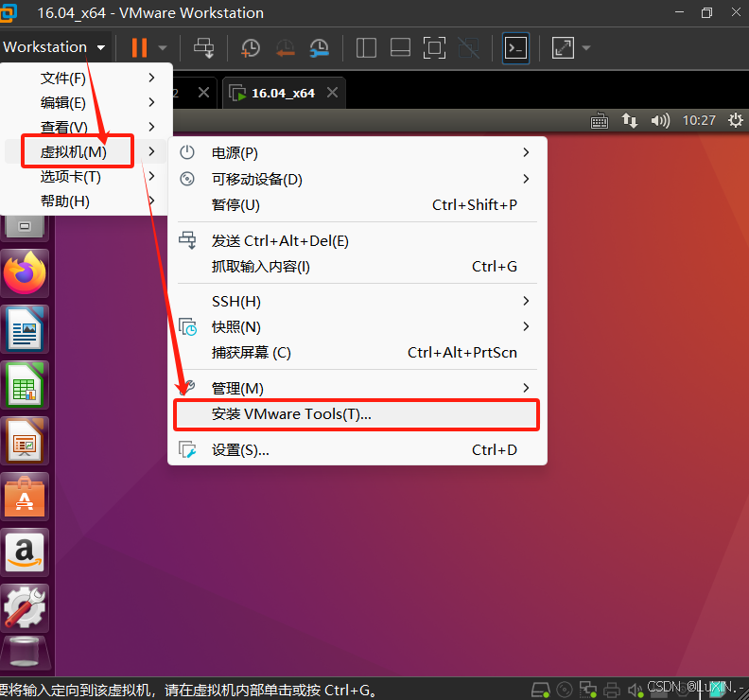Image resolution: width=749 pixels, height=700 pixels.
Task: Take a snapshot using the toolbar icon
Action: coord(250,48)
